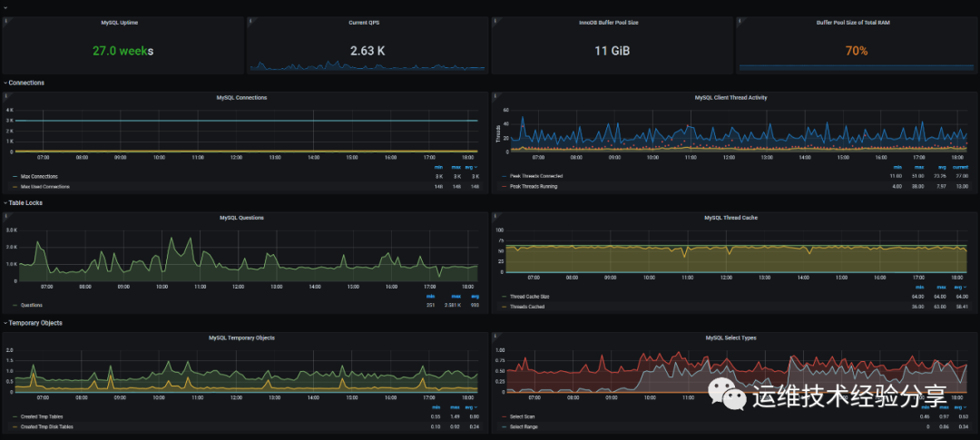The width and height of the screenshot is (980, 440).
Task: Click the Select Scan red color swatch
Action: [x=505, y=416]
